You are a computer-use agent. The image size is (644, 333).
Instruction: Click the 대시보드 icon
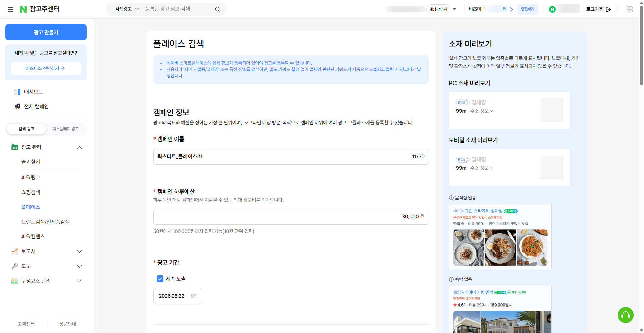coord(17,92)
